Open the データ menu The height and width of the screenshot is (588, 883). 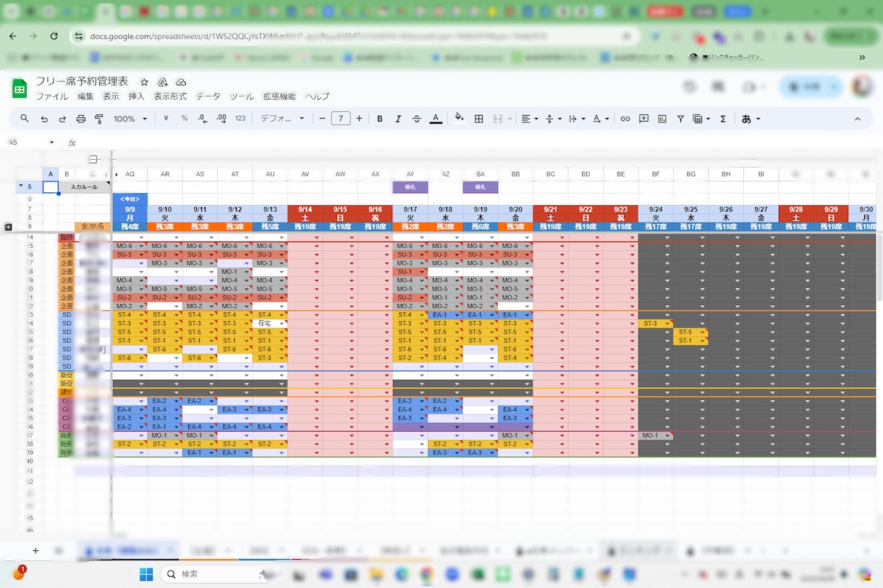(208, 96)
